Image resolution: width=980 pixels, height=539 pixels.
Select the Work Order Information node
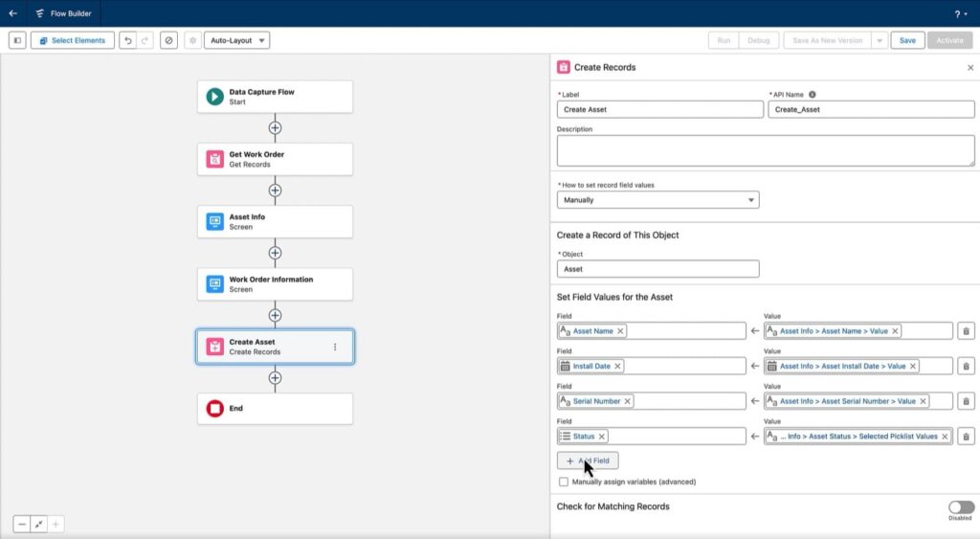pos(275,284)
